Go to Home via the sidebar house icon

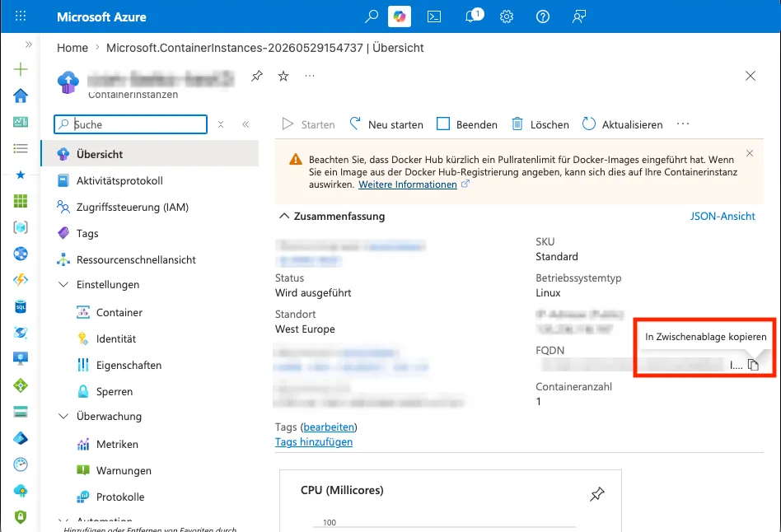(x=21, y=96)
